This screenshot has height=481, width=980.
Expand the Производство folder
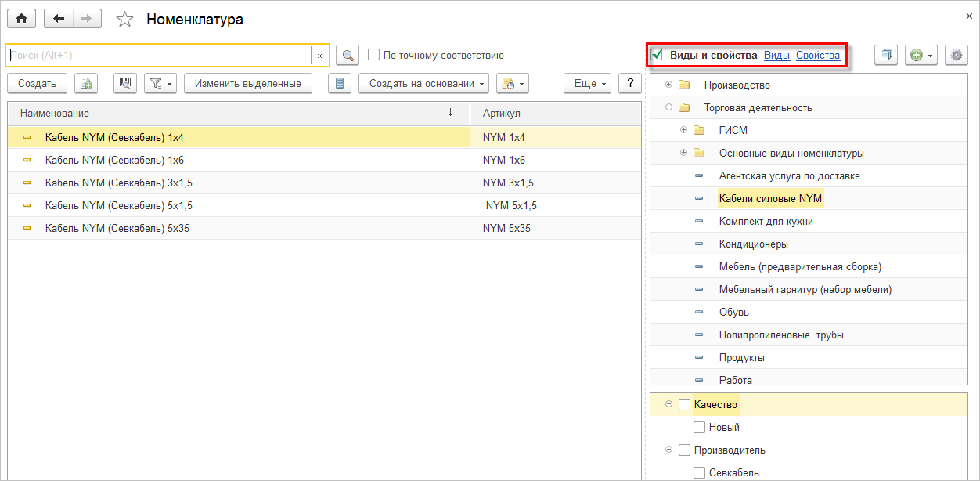point(668,85)
